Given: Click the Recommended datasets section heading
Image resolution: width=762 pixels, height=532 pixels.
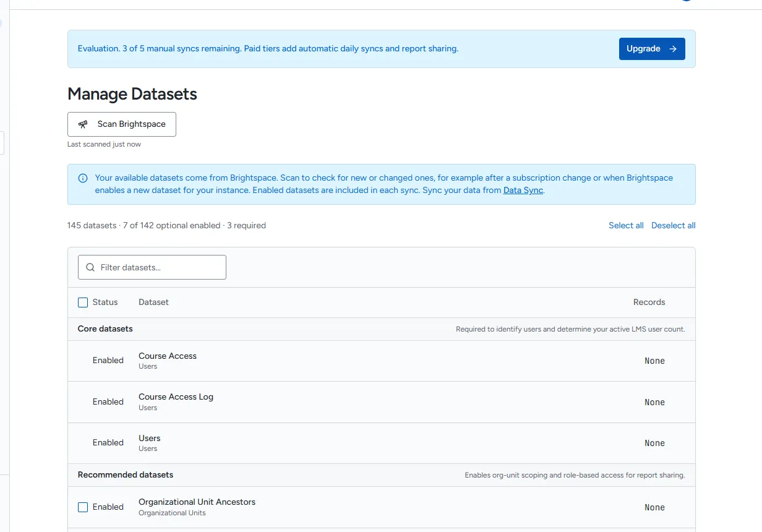Looking at the screenshot, I should coord(126,475).
